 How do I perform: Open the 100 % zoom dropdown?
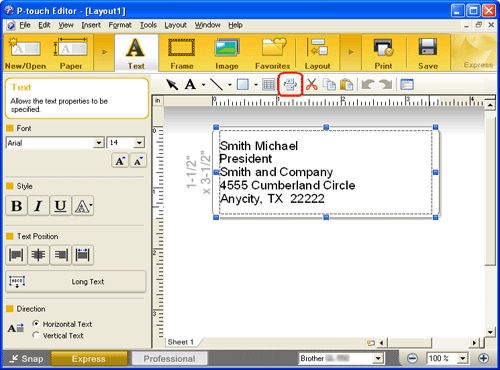click(x=462, y=359)
